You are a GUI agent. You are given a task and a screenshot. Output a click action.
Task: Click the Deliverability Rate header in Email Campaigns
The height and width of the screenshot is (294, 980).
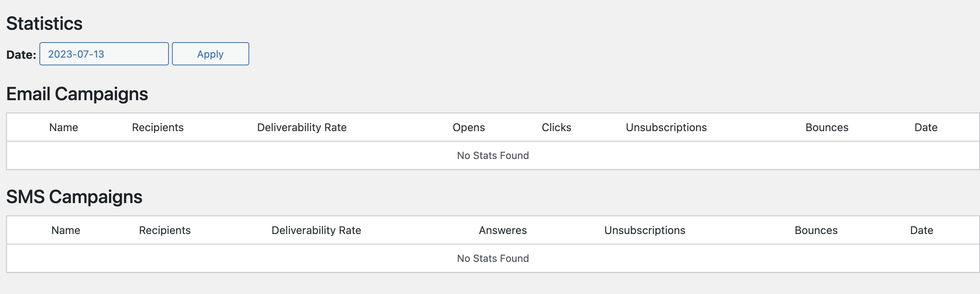pos(302,127)
